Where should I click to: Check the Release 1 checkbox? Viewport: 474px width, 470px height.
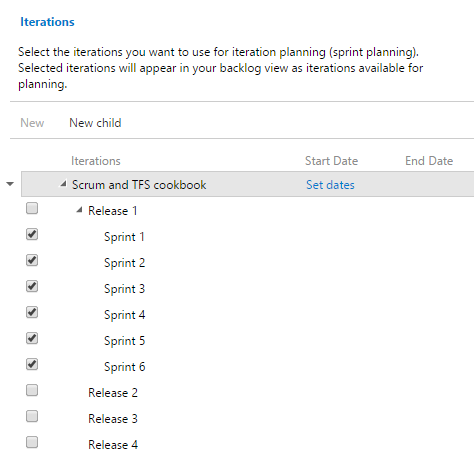[32, 208]
